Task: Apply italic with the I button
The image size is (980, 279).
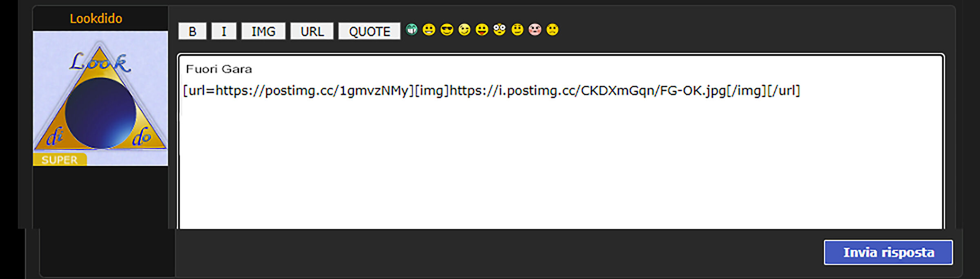Action: point(224,31)
